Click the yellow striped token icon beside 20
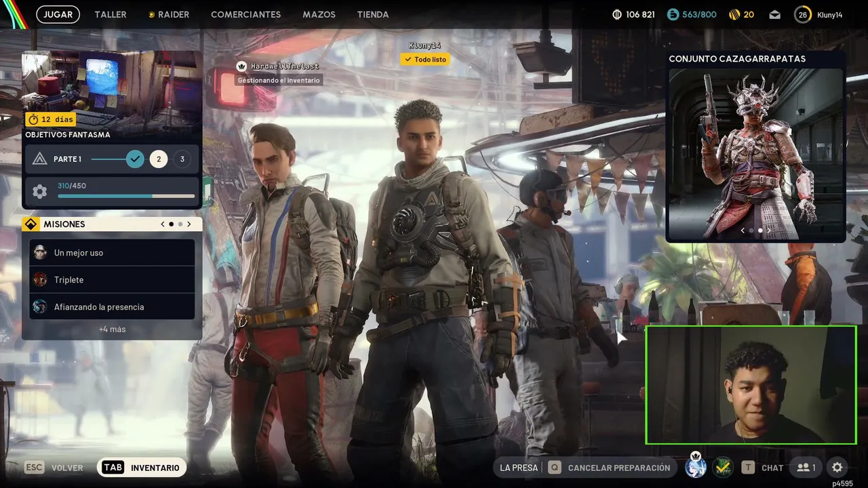The image size is (868, 488). coord(734,14)
